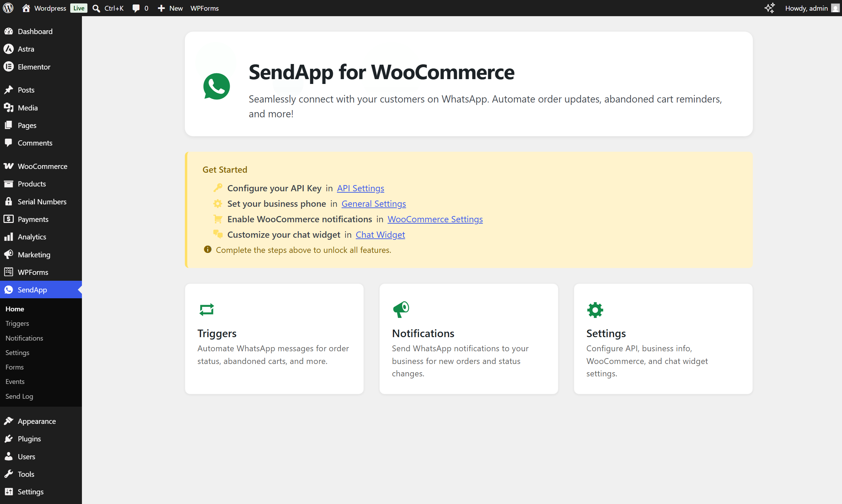Click the Comments speech bubble sidebar icon
The image size is (842, 504).
pyautogui.click(x=9, y=143)
